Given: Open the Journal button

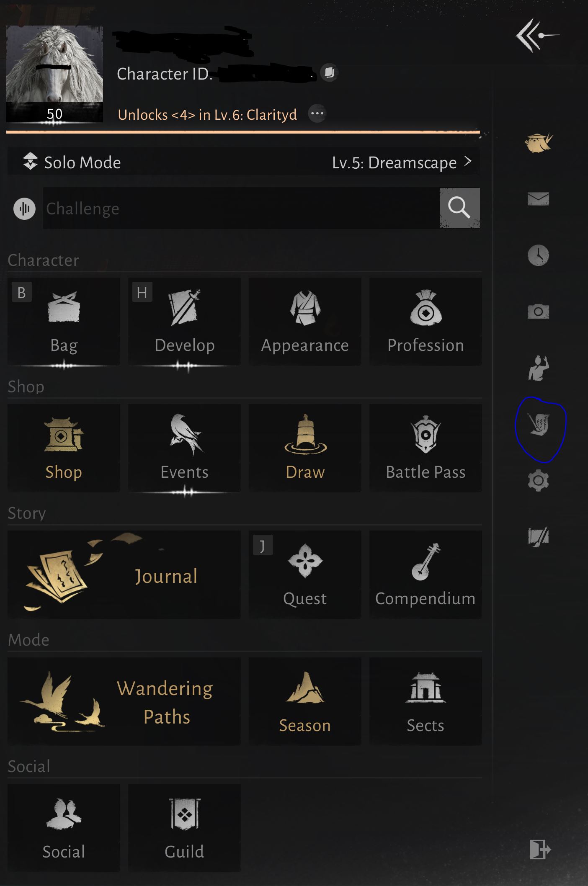Looking at the screenshot, I should pyautogui.click(x=124, y=574).
